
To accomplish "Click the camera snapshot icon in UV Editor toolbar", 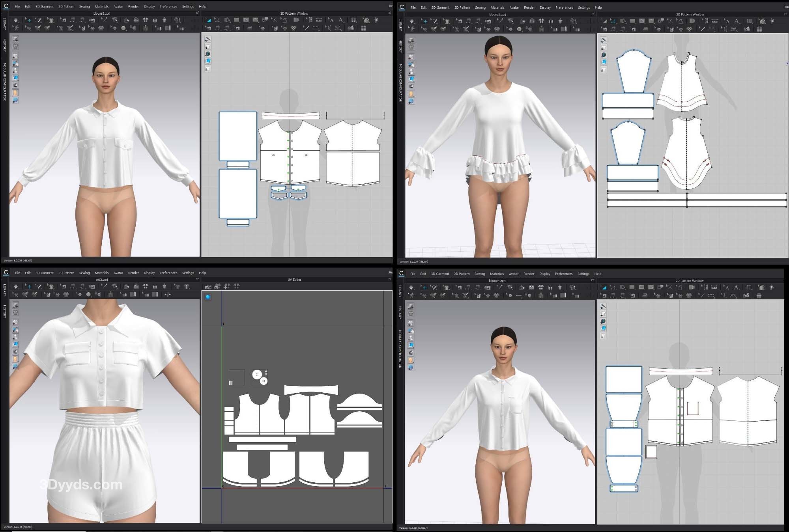I will [x=208, y=287].
